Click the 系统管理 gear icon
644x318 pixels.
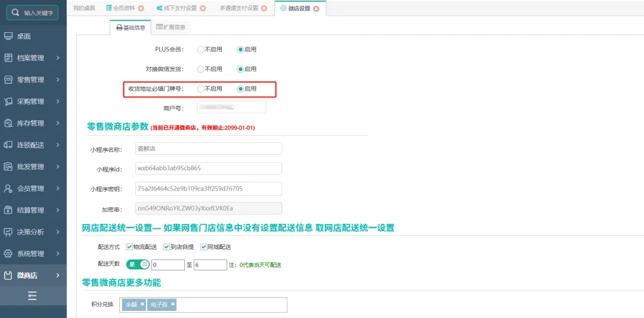coord(8,254)
